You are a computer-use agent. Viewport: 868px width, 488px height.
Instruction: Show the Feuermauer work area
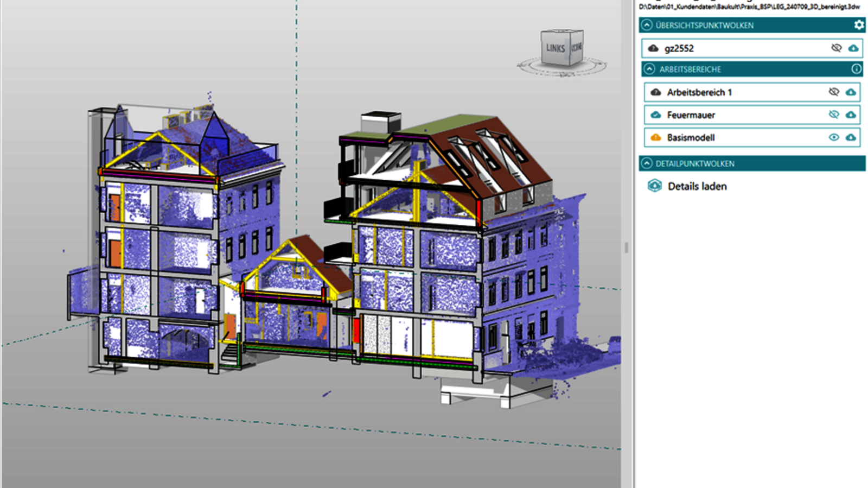point(834,115)
